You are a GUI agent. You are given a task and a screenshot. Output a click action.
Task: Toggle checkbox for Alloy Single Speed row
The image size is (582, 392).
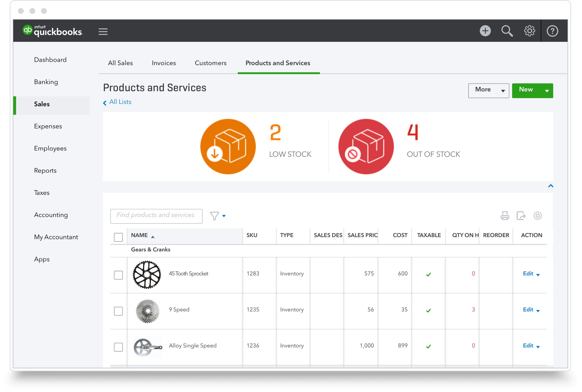[x=119, y=346]
